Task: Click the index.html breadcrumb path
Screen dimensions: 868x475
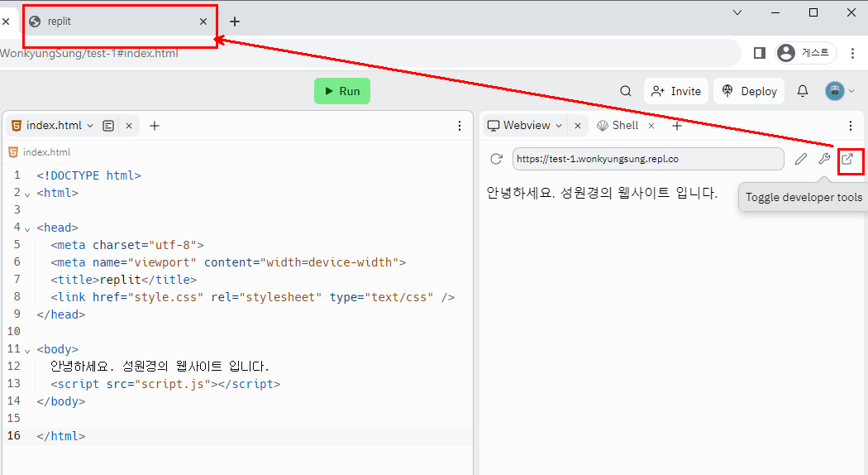Action: click(46, 152)
